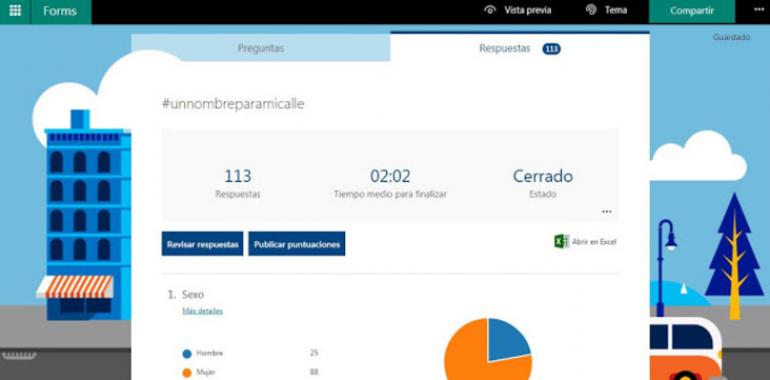Click the Estado label
This screenshot has width=770, height=380.
coord(543,194)
